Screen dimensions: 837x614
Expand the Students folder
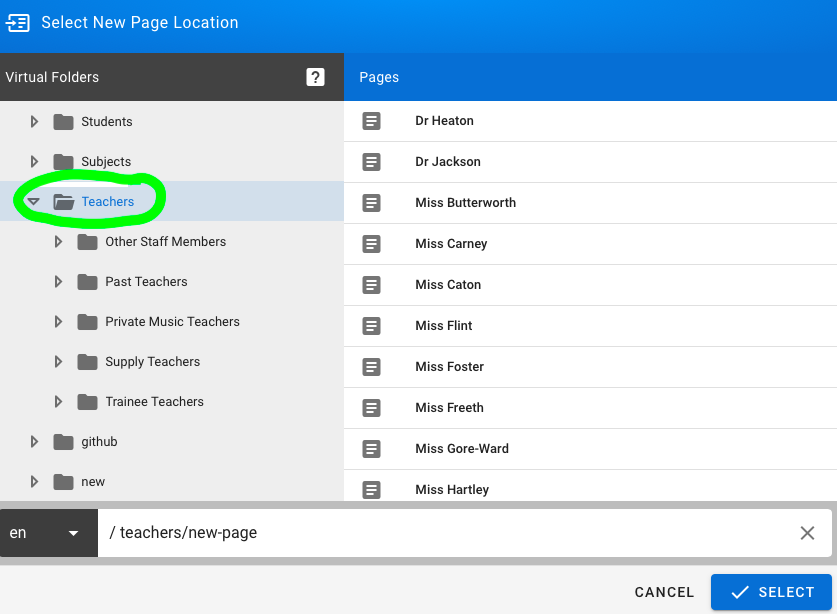(34, 122)
